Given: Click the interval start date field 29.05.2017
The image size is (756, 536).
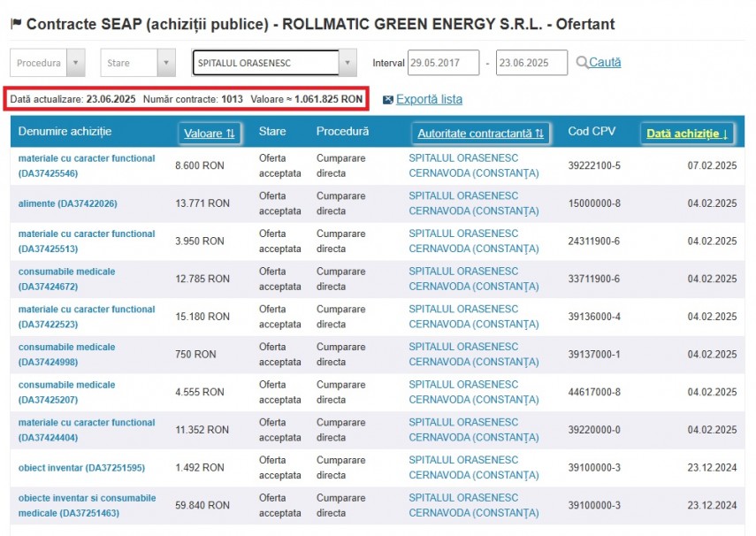Looking at the screenshot, I should [x=444, y=63].
